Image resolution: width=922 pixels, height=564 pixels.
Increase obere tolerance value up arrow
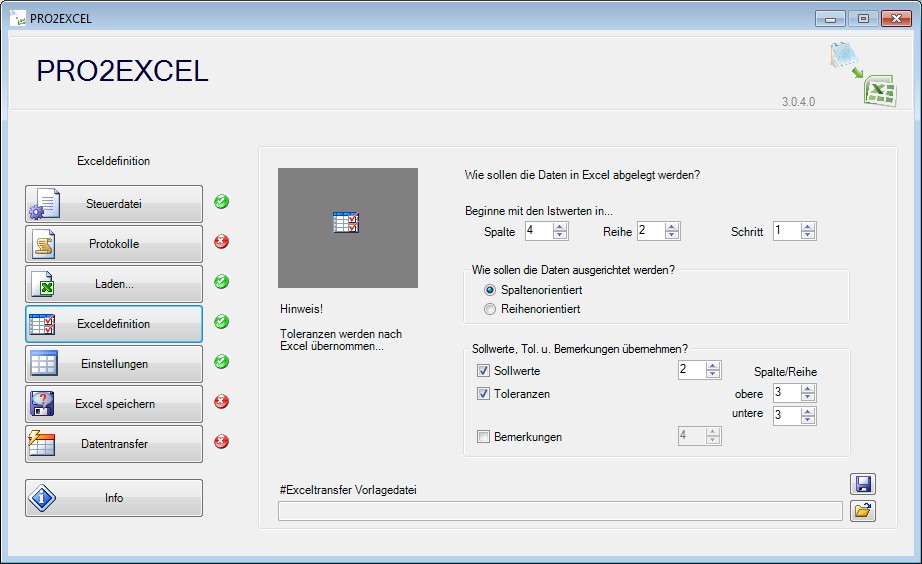click(809, 389)
